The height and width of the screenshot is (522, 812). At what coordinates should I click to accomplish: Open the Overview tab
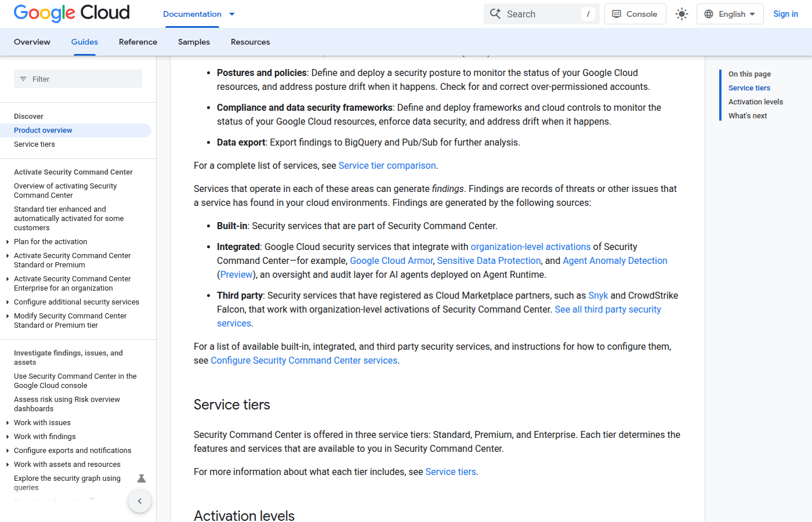pos(32,42)
